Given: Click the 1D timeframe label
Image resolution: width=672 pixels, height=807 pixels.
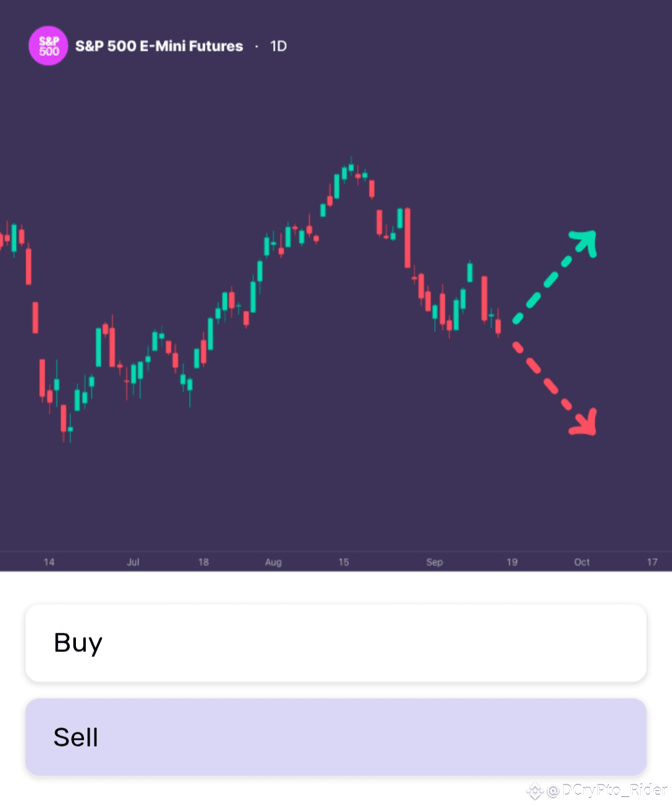Looking at the screenshot, I should pos(278,46).
